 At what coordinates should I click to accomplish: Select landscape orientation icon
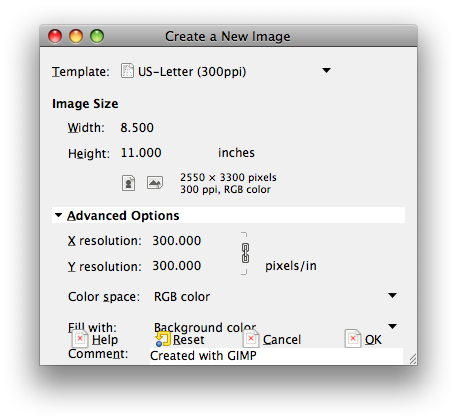[155, 182]
